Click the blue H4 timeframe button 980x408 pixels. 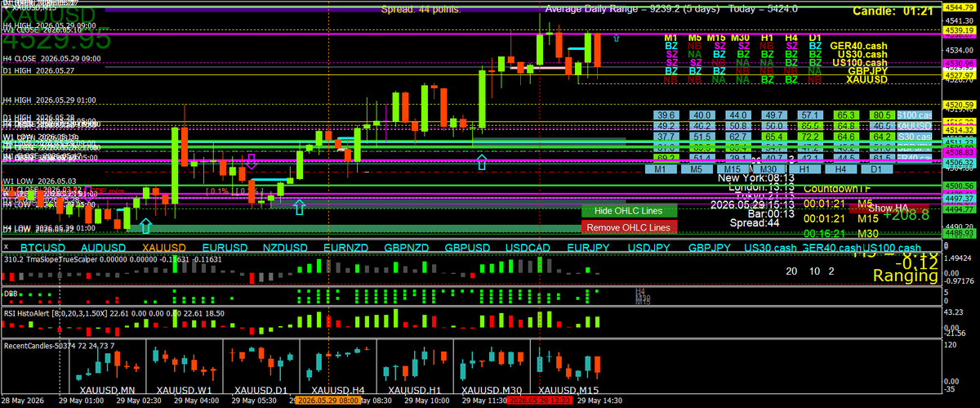(840, 168)
